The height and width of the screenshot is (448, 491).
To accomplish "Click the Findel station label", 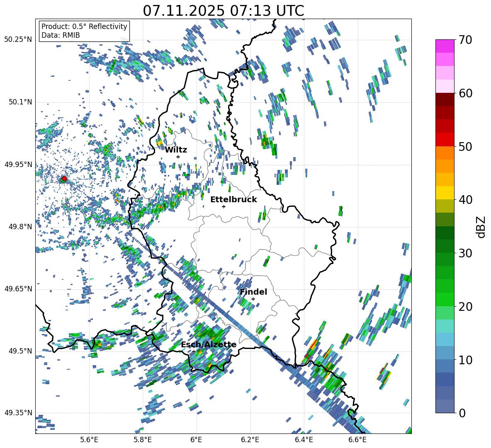I will pos(253,292).
